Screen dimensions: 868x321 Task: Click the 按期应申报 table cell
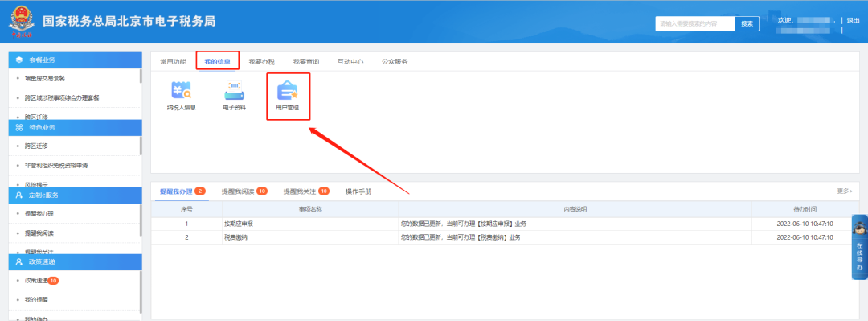(310, 224)
